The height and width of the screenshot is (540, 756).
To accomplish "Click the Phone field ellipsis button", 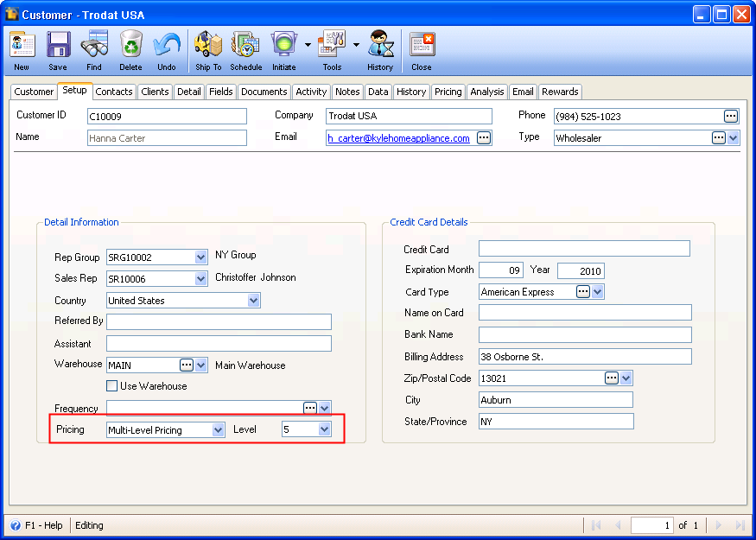I will (x=730, y=116).
